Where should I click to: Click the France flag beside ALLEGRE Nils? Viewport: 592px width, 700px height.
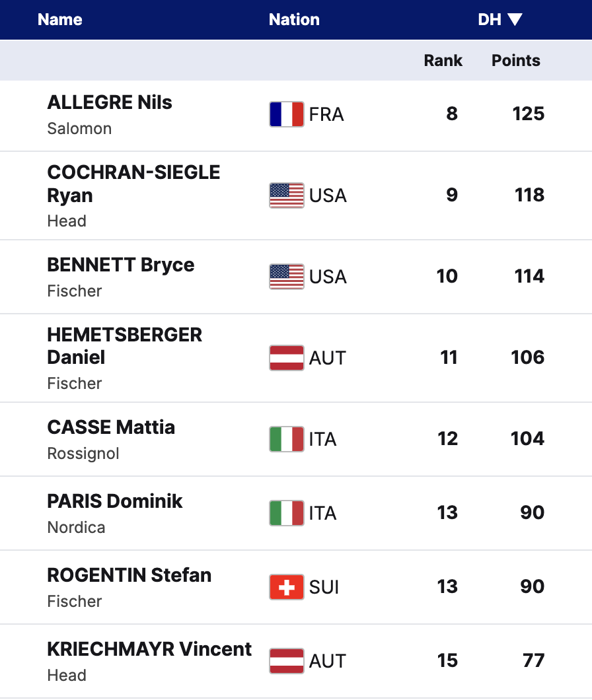click(287, 114)
